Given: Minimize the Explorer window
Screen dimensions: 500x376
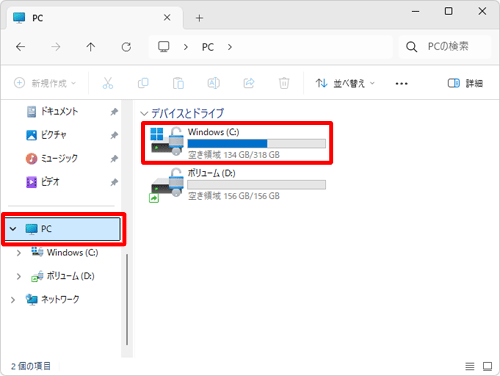Looking at the screenshot, I should point(415,11).
